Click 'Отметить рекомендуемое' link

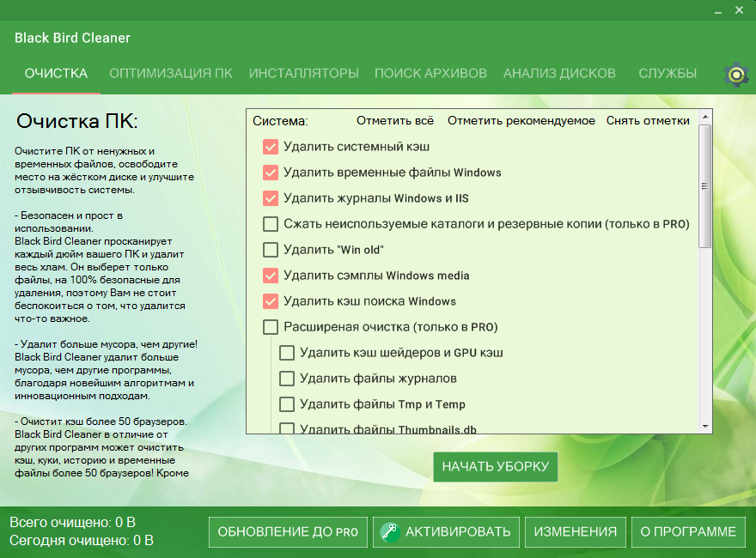point(521,120)
